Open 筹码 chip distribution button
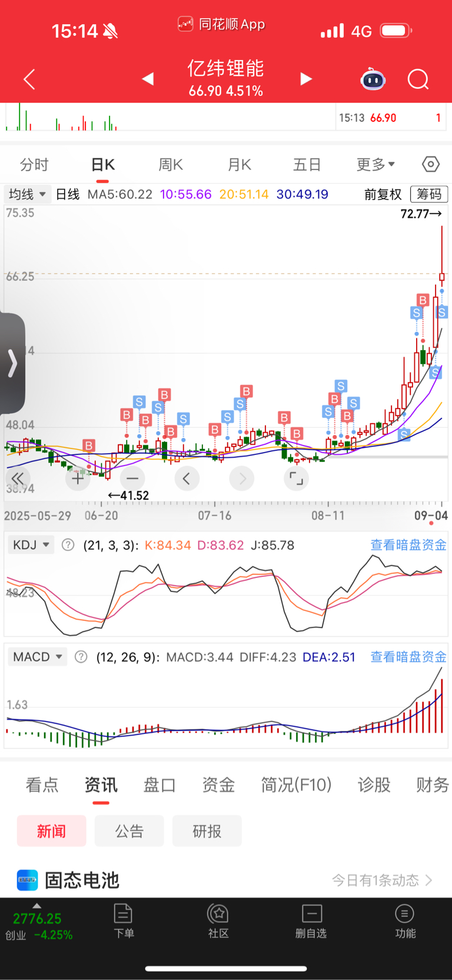The height and width of the screenshot is (980, 452). 429,194
